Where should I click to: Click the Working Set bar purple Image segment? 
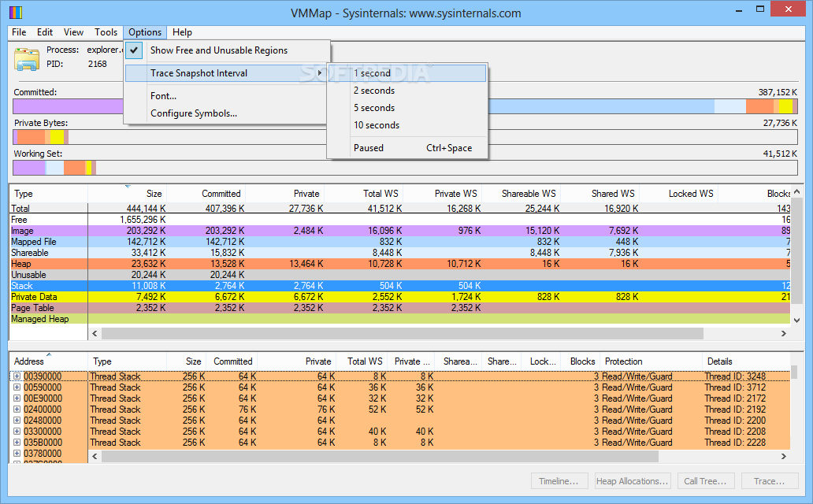point(30,168)
